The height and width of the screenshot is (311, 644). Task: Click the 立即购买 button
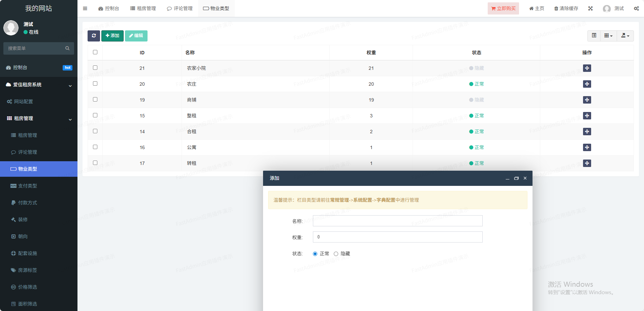503,8
